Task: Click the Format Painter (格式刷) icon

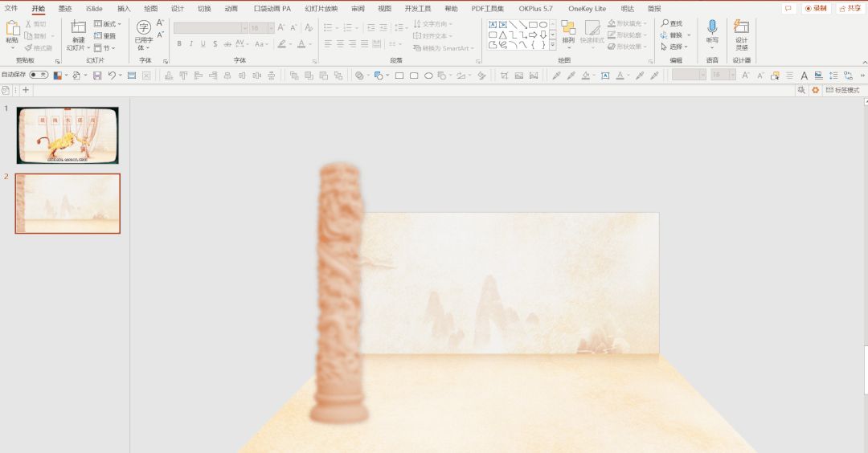Action: (29, 47)
